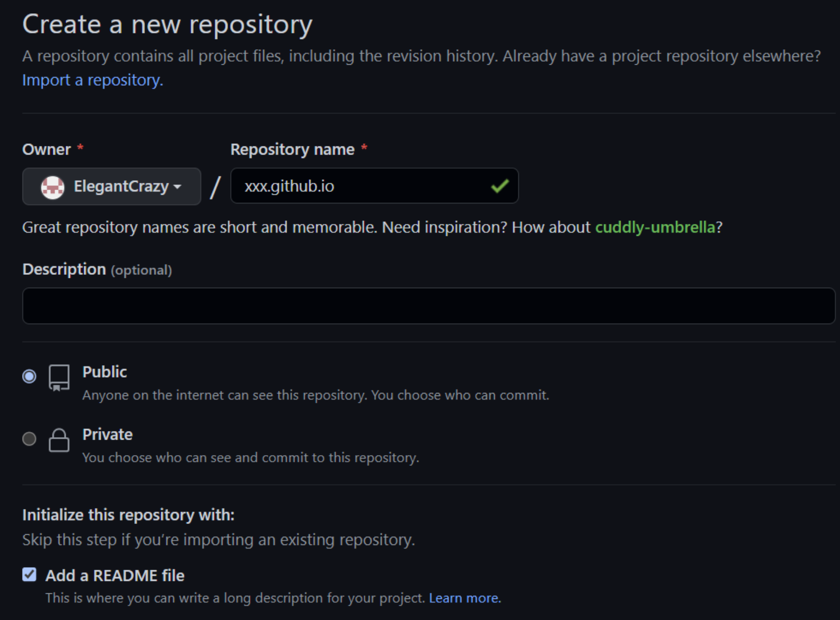
Task: Click the Owner field label
Action: tap(47, 149)
